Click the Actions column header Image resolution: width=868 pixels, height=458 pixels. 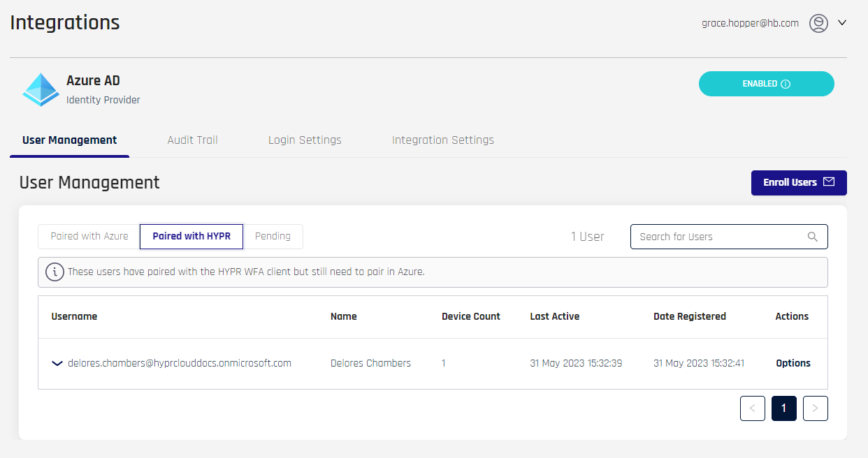(792, 316)
